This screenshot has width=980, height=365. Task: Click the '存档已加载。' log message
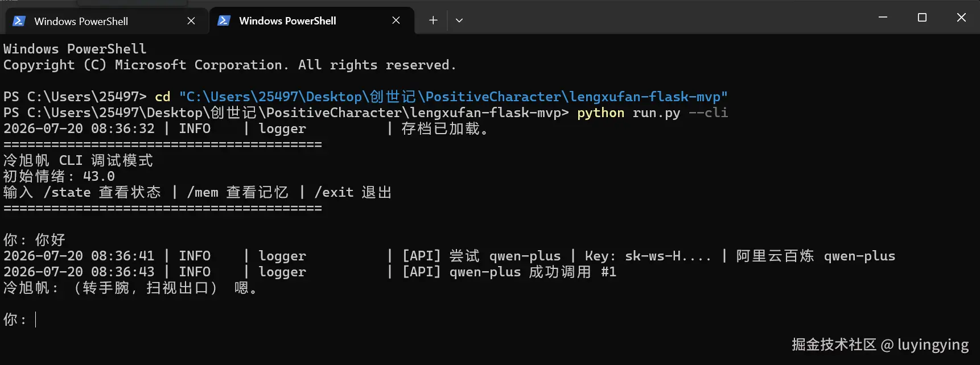tap(444, 128)
